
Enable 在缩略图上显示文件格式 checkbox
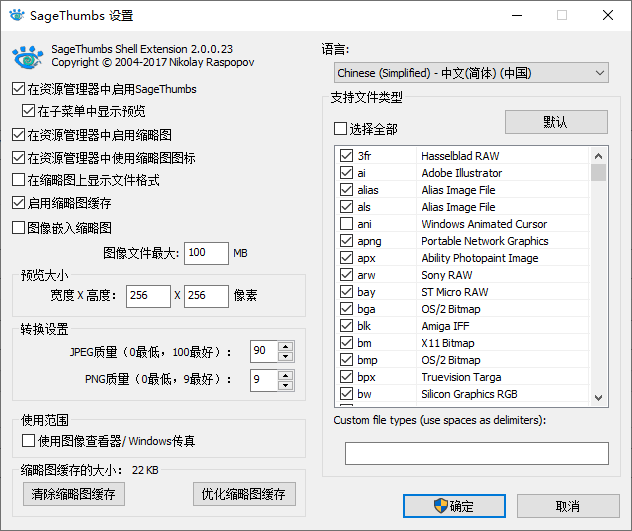[19, 180]
